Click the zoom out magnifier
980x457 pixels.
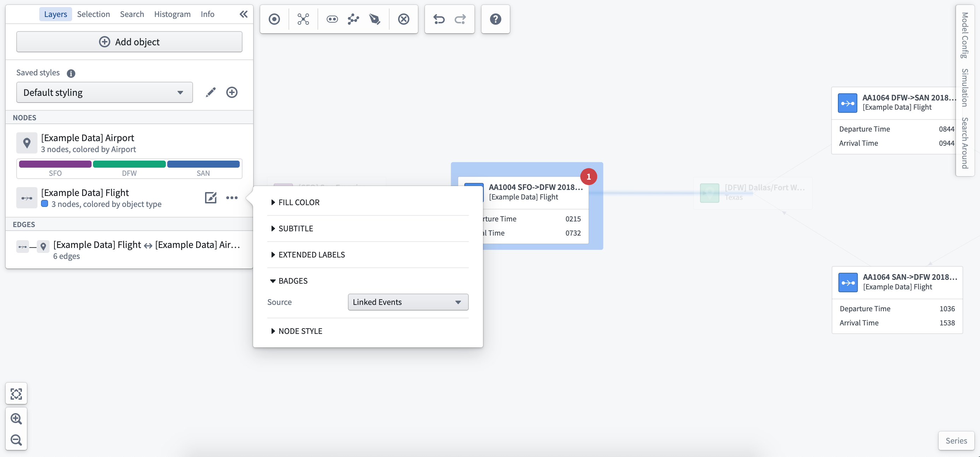[16, 440]
